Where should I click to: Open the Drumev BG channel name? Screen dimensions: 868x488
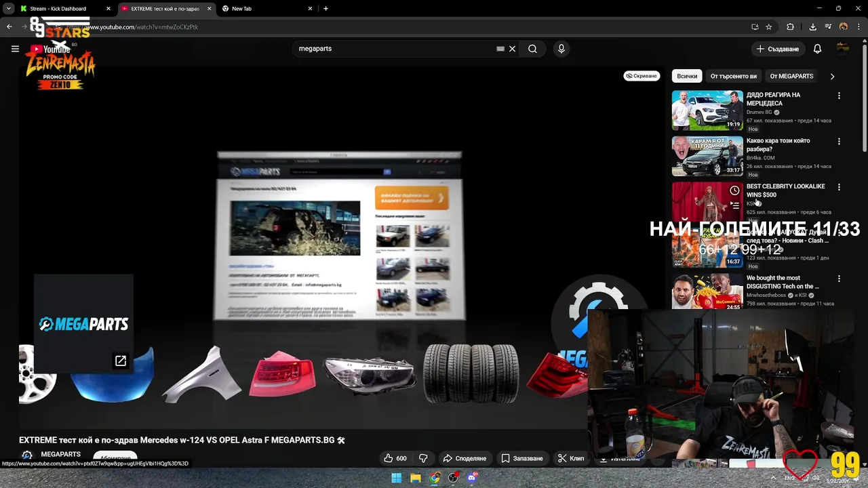coord(759,112)
